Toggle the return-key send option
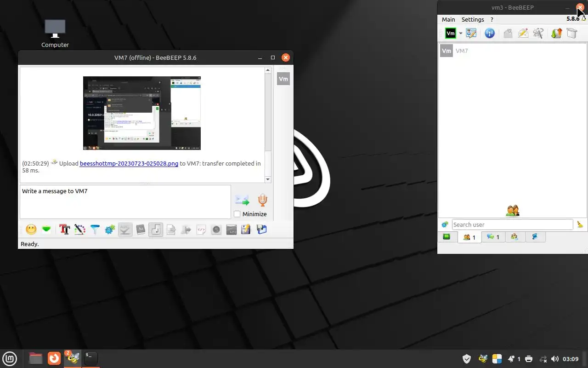The image size is (588, 368). pyautogui.click(x=156, y=230)
